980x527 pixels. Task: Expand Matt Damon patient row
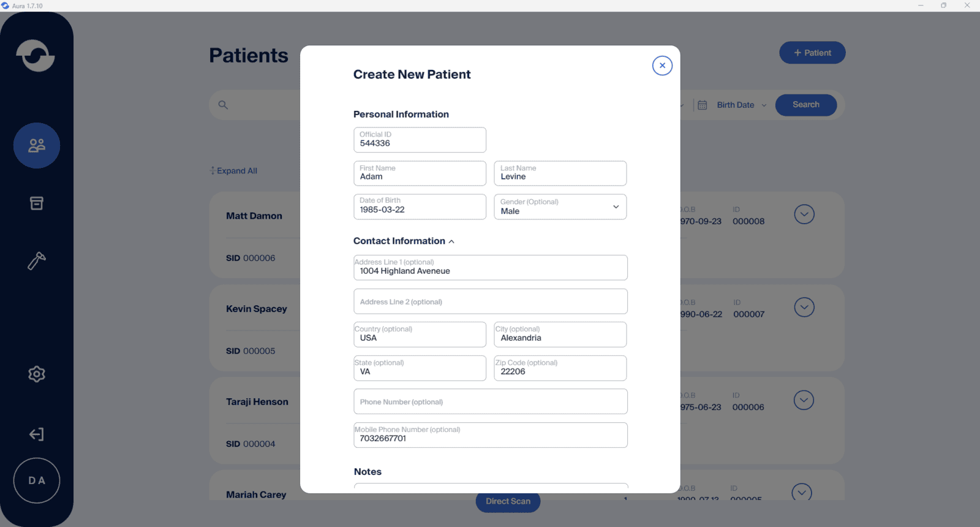click(804, 214)
